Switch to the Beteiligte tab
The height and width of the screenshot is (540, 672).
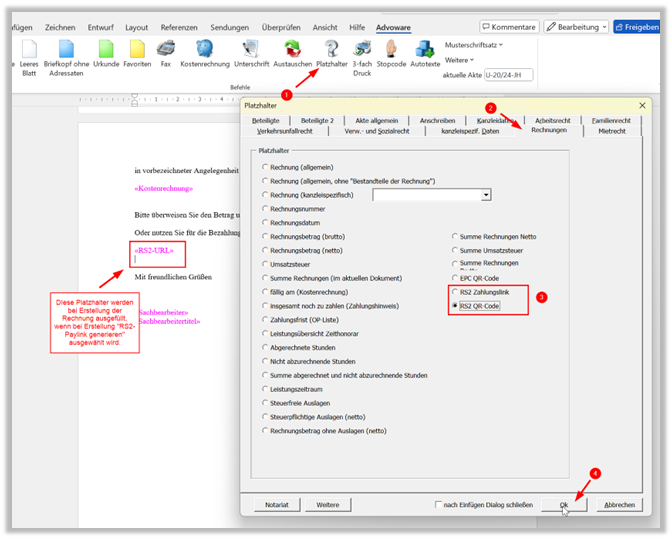[265, 120]
